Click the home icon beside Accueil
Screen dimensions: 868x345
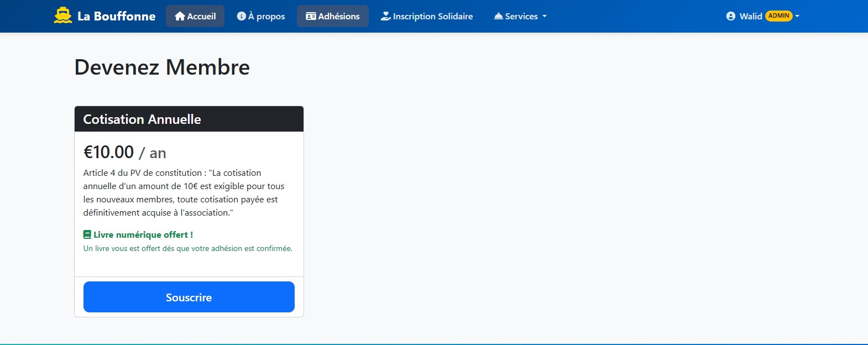click(x=180, y=17)
